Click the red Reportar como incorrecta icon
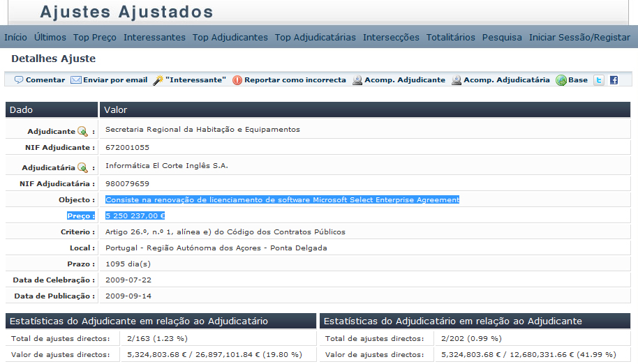The height and width of the screenshot is (364, 638). (237, 80)
